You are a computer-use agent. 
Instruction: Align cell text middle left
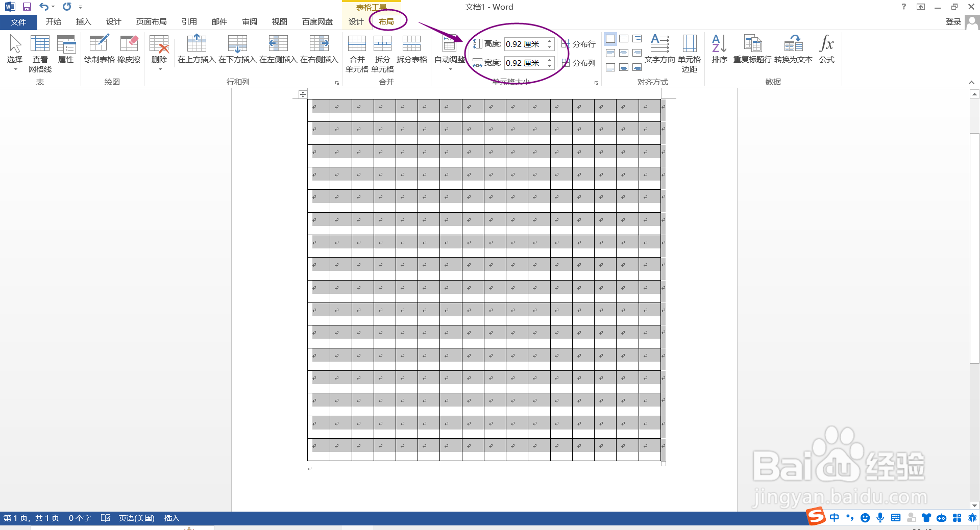tap(610, 53)
